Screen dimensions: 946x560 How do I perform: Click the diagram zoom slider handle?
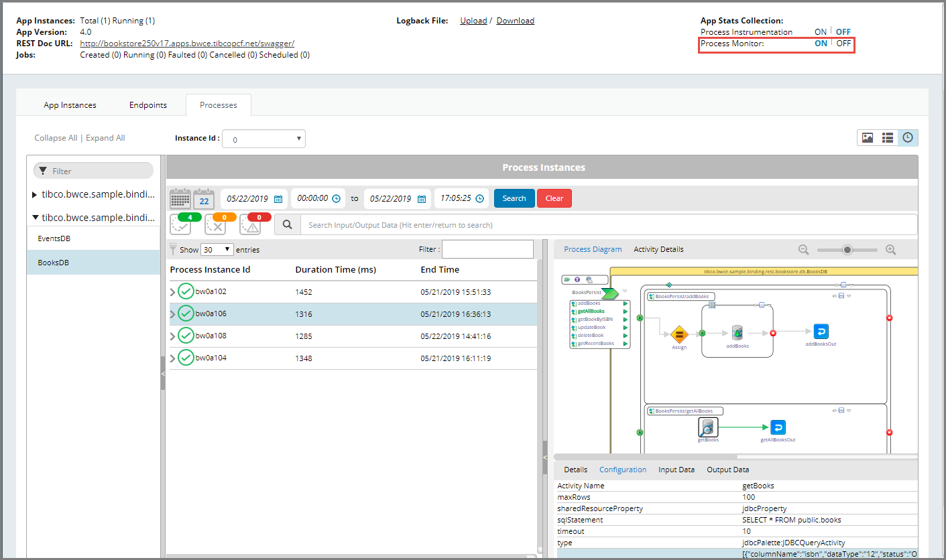pyautogui.click(x=847, y=249)
